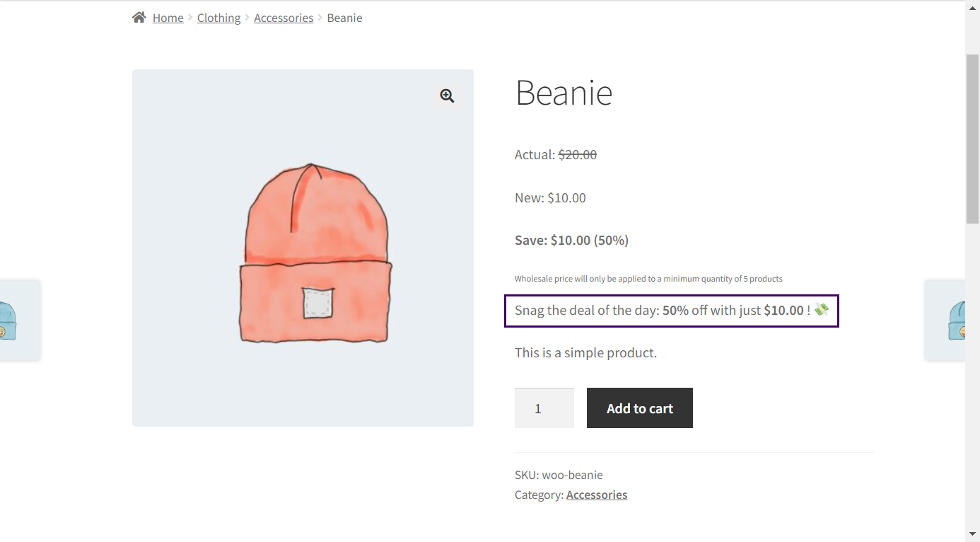Open the Home breadcrumb link

(x=168, y=18)
